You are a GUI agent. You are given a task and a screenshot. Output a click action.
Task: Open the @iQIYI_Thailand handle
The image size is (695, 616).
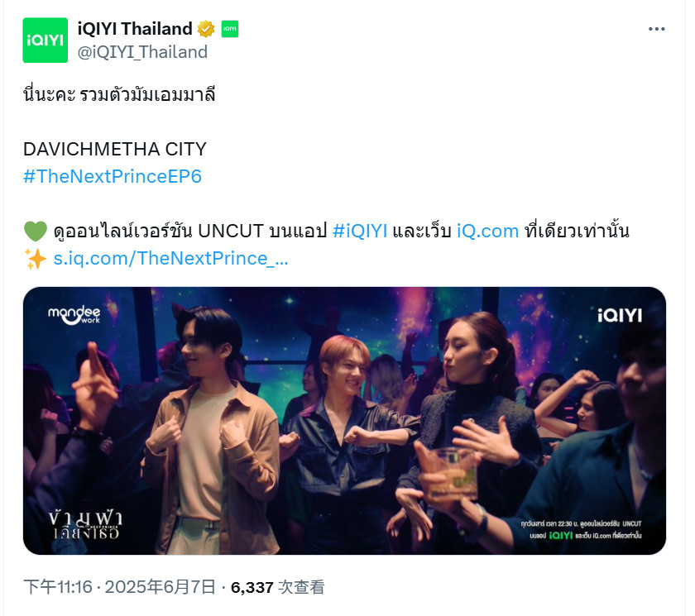(x=142, y=52)
